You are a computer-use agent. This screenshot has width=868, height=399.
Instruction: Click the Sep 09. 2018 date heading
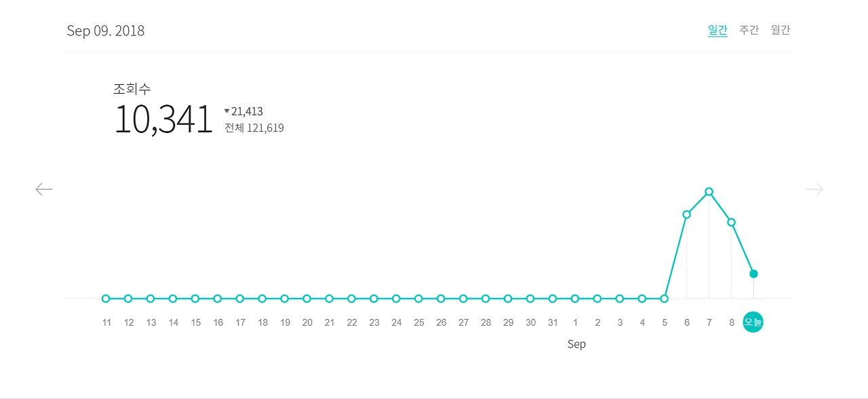coord(106,31)
